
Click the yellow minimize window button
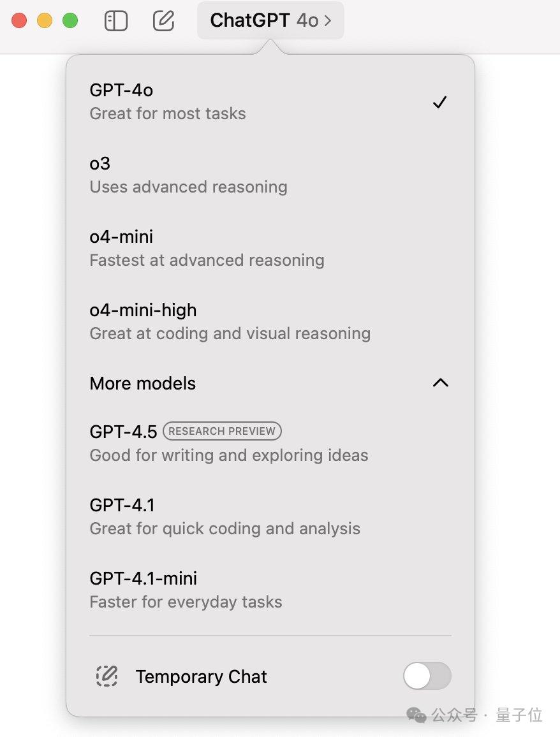tap(45, 20)
